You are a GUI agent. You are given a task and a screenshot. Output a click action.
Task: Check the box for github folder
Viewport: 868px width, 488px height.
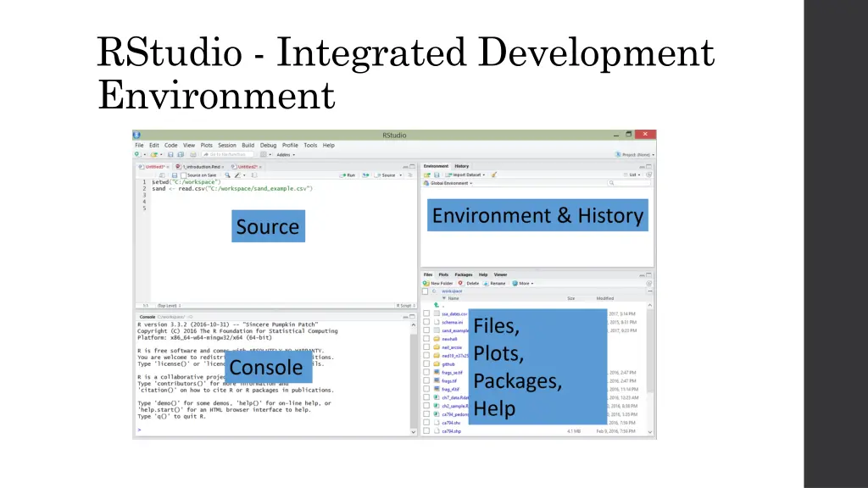click(426, 364)
